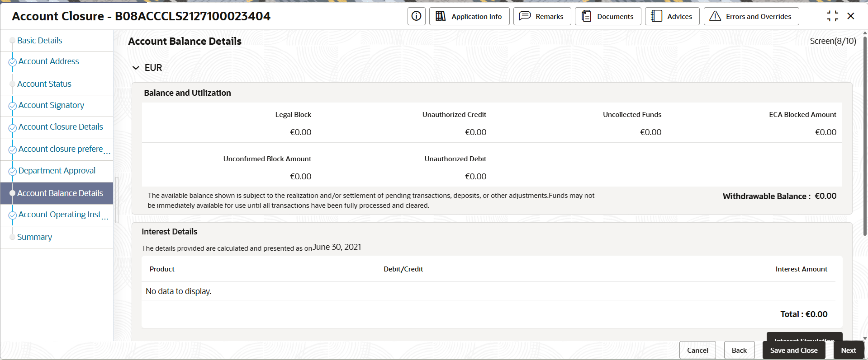This screenshot has height=360, width=868.
Task: Go to Account Status step
Action: pyautogui.click(x=44, y=84)
